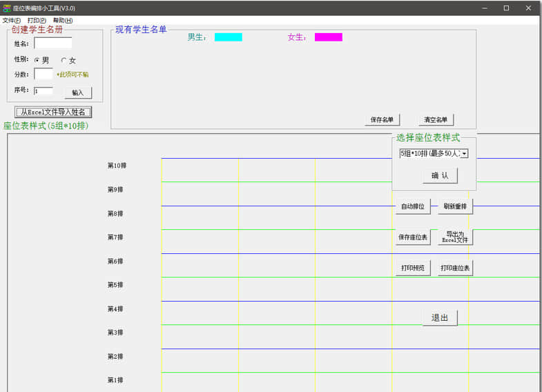Open the 打印 menu
The width and height of the screenshot is (542, 392).
tap(37, 21)
